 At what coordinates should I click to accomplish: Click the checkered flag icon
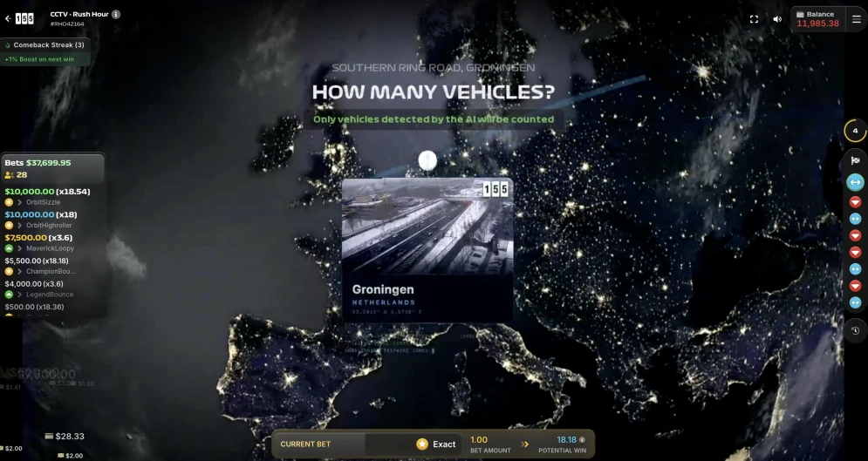tap(855, 161)
